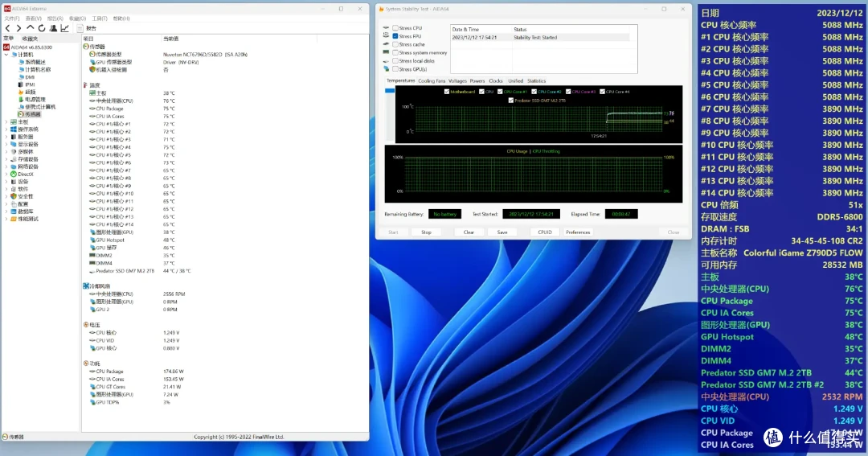Toggle CPU Core #1 graph checkbox

(500, 92)
